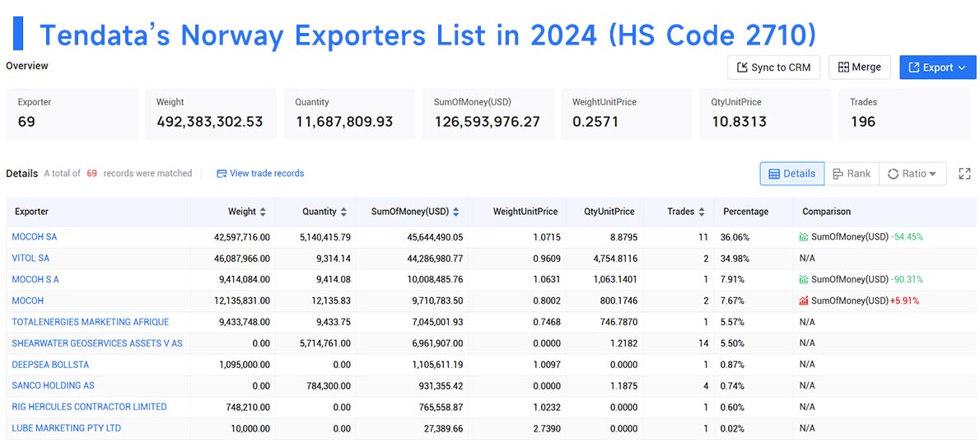Open the Ratio view dropdown
Screen dimensions: 980x443
point(912,174)
